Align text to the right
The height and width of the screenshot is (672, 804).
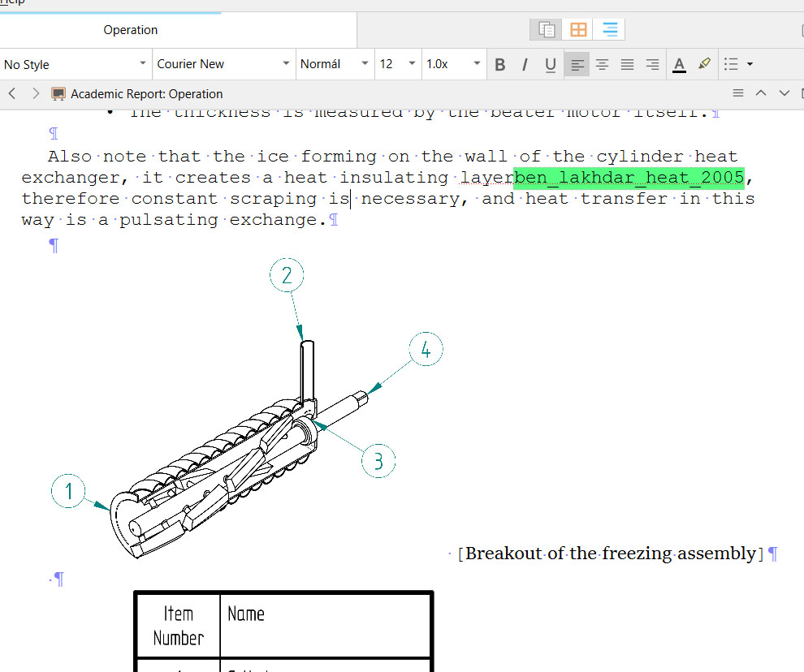(652, 65)
